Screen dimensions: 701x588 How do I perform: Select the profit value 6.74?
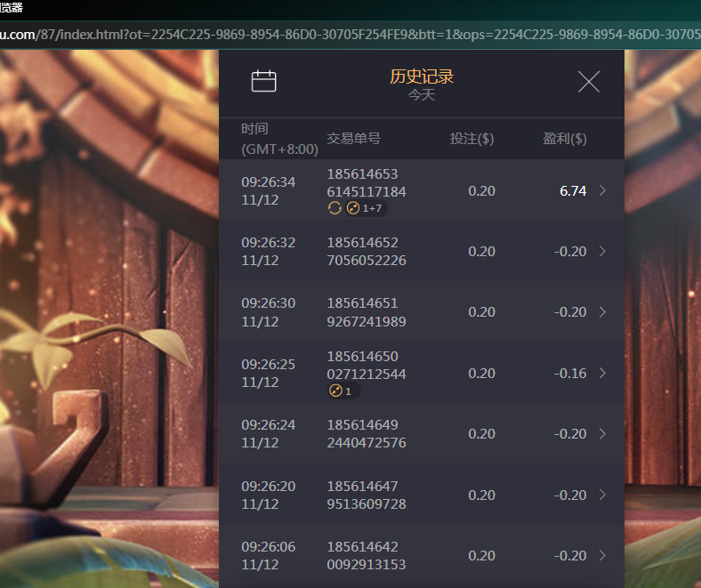pyautogui.click(x=573, y=191)
